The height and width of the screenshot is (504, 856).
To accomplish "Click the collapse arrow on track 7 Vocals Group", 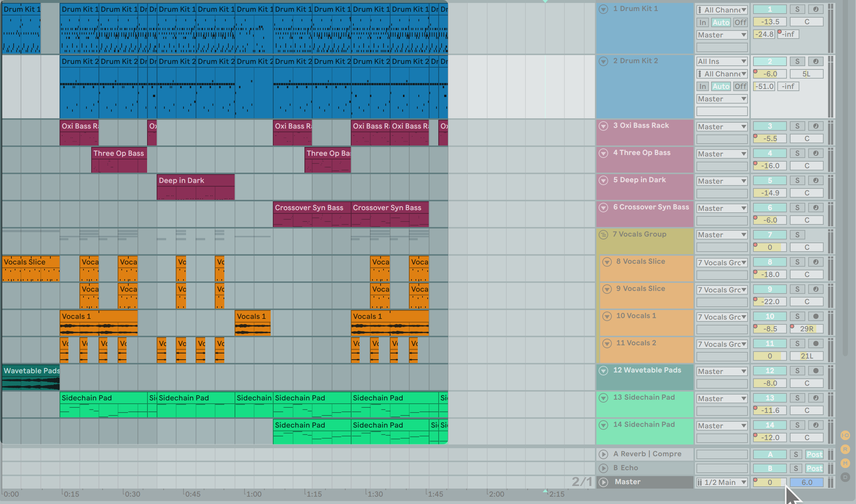I will click(604, 235).
